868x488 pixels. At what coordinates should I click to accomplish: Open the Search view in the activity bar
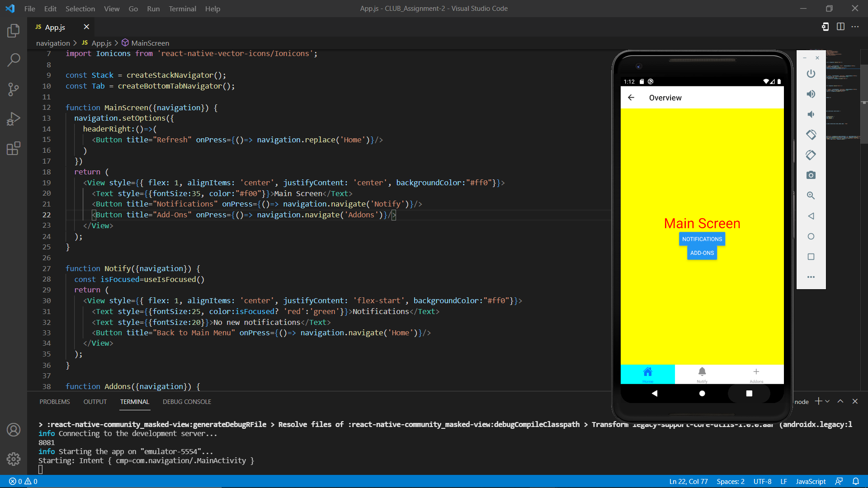[13, 60]
